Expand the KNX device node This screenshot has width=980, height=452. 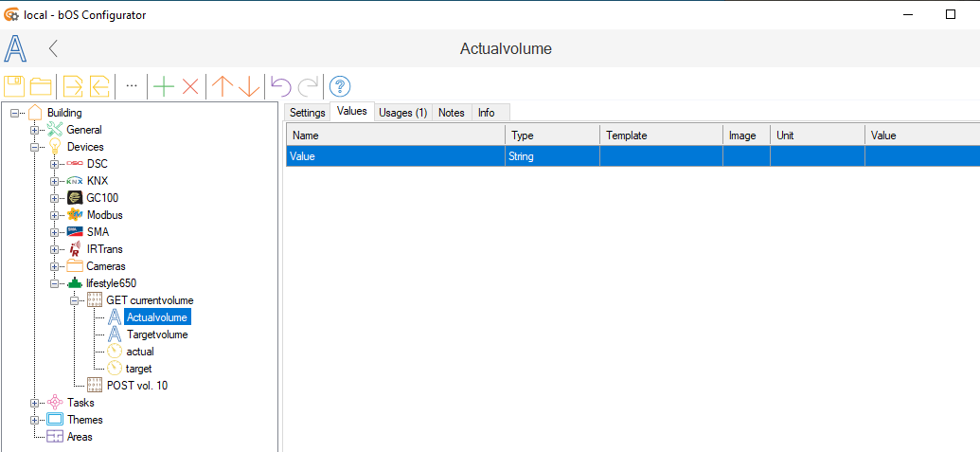click(x=54, y=181)
